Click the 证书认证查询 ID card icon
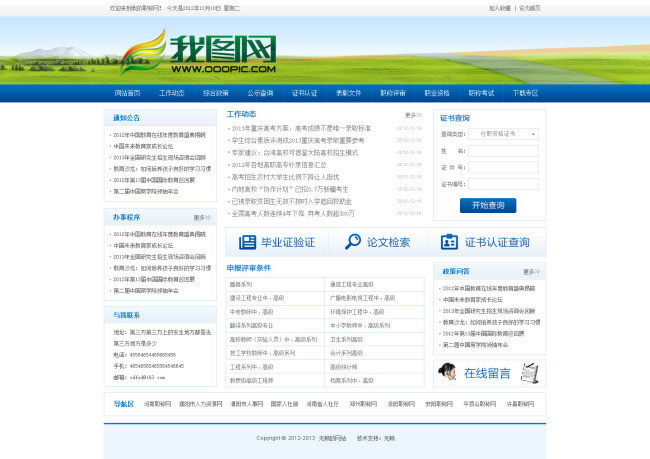Screen dimensions: 650x459 [449, 242]
